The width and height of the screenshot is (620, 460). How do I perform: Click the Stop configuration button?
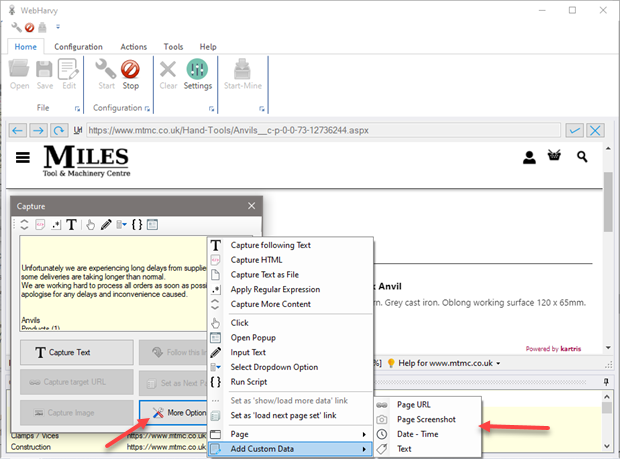[x=130, y=74]
